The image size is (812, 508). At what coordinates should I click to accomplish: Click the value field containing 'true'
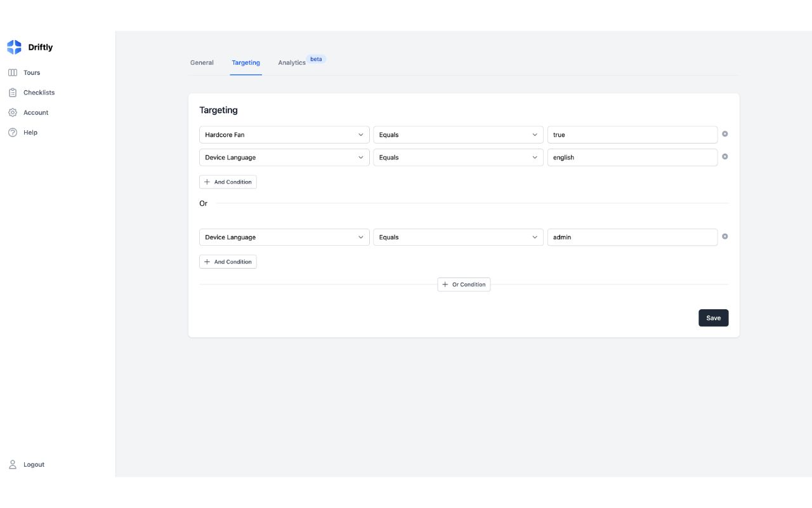click(632, 135)
